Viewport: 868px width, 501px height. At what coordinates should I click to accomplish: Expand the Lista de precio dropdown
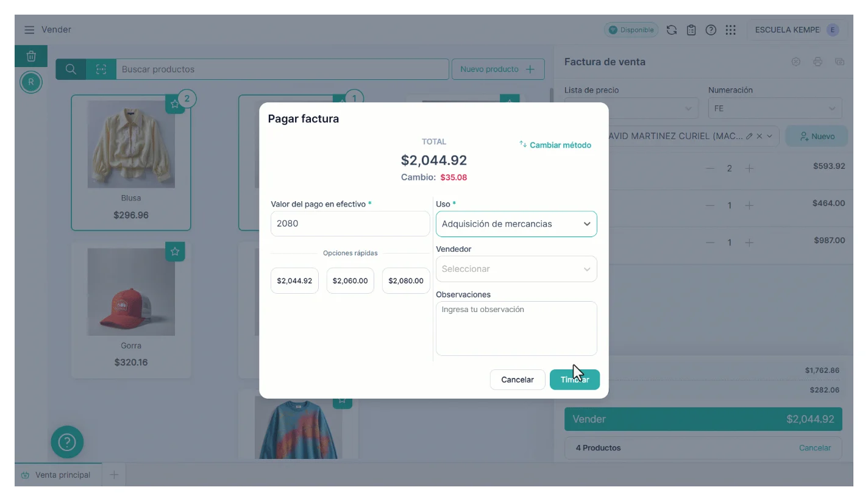pyautogui.click(x=631, y=108)
